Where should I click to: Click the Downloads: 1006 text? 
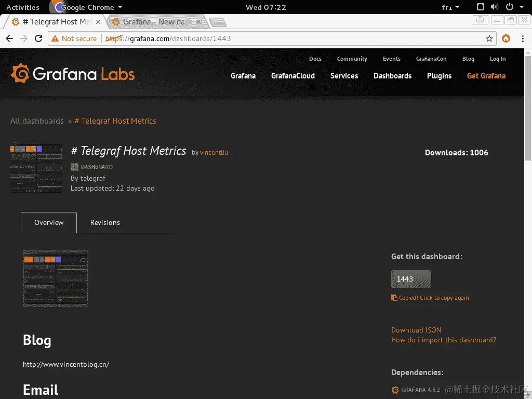tap(456, 153)
